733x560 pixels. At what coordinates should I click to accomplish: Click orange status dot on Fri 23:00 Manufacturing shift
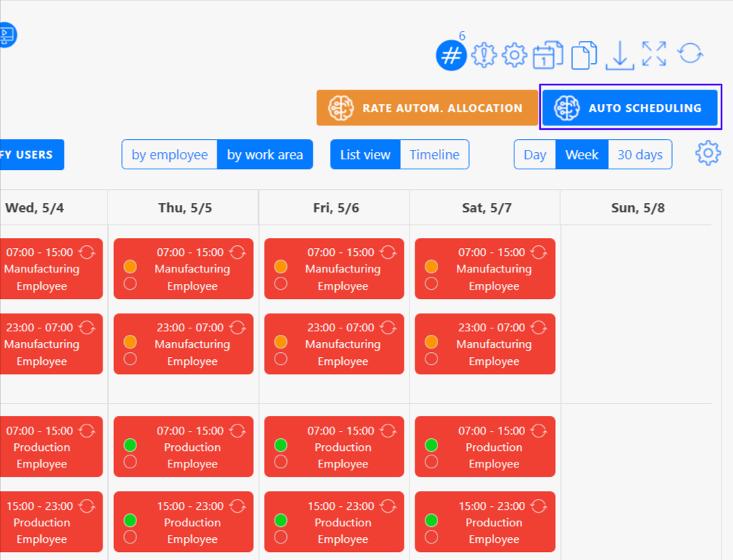click(x=280, y=342)
